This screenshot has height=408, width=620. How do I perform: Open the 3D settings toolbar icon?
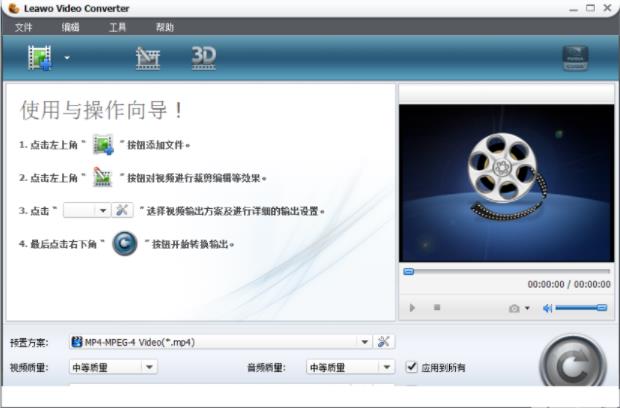click(x=204, y=59)
